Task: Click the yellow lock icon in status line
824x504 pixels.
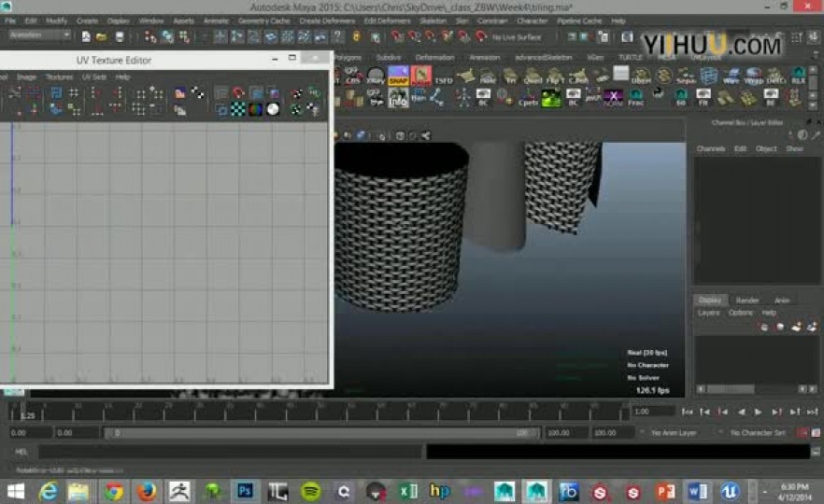Action: [x=356, y=36]
